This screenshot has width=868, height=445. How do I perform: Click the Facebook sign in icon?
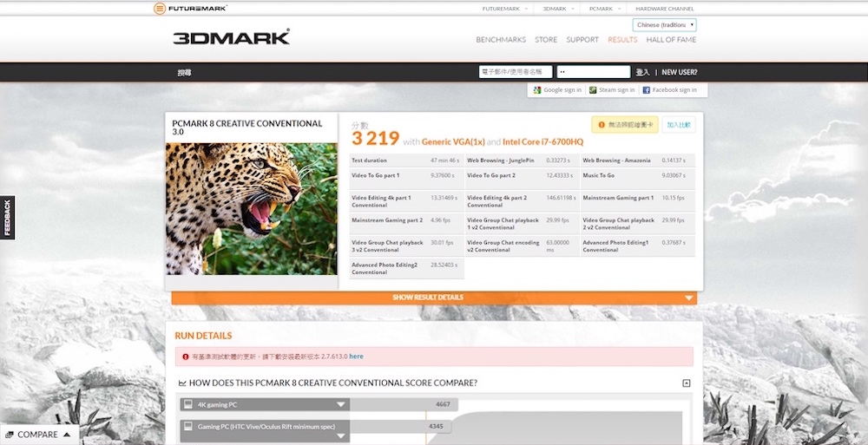pos(647,90)
